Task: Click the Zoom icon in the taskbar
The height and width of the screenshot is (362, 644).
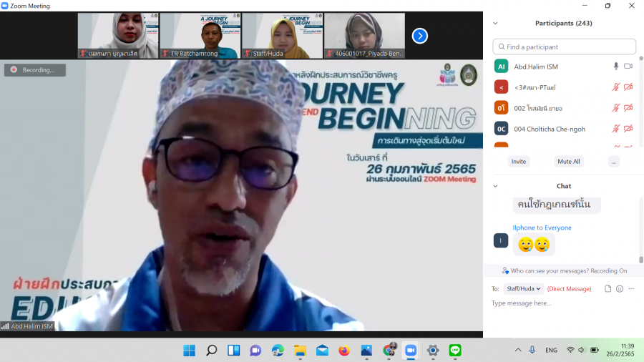Action: (x=411, y=350)
